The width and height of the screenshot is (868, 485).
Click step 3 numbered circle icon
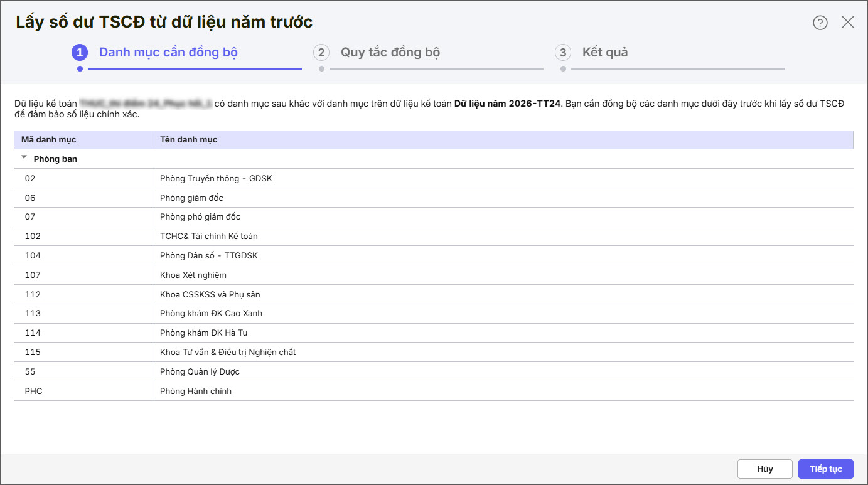(x=563, y=52)
